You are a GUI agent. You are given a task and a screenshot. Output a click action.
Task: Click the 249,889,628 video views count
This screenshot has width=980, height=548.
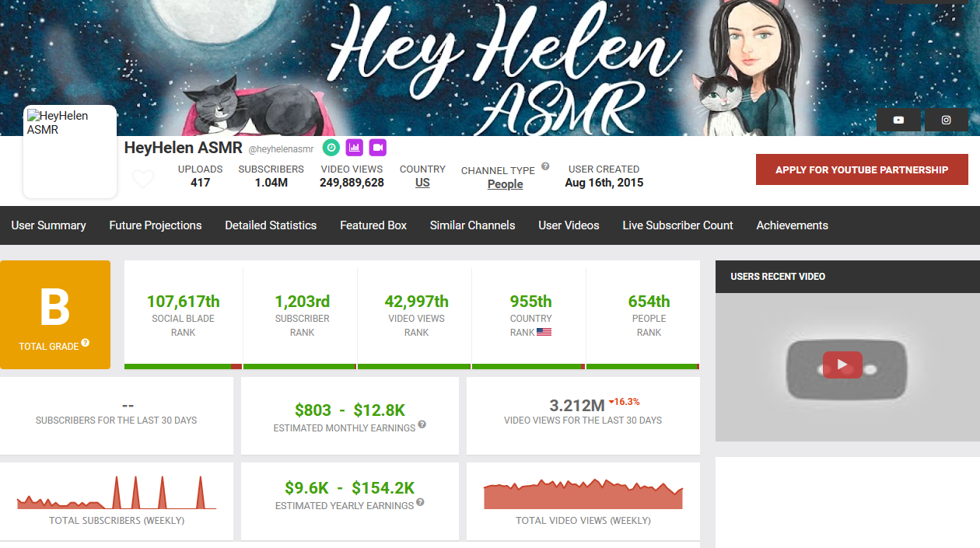(352, 183)
